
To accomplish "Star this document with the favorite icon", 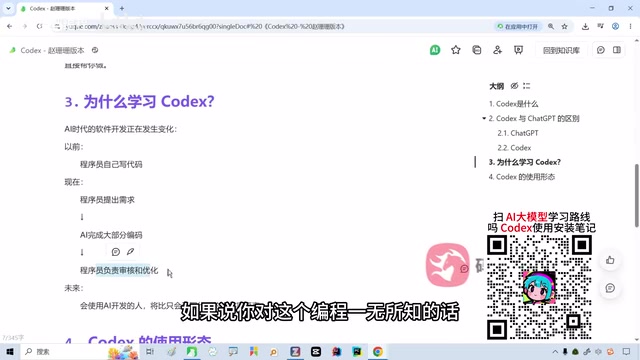I will tap(456, 50).
